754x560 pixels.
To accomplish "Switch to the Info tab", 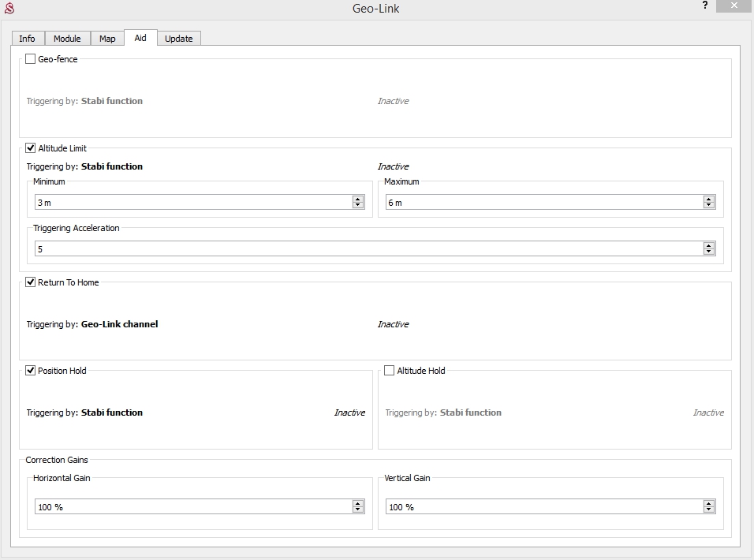I will (28, 39).
